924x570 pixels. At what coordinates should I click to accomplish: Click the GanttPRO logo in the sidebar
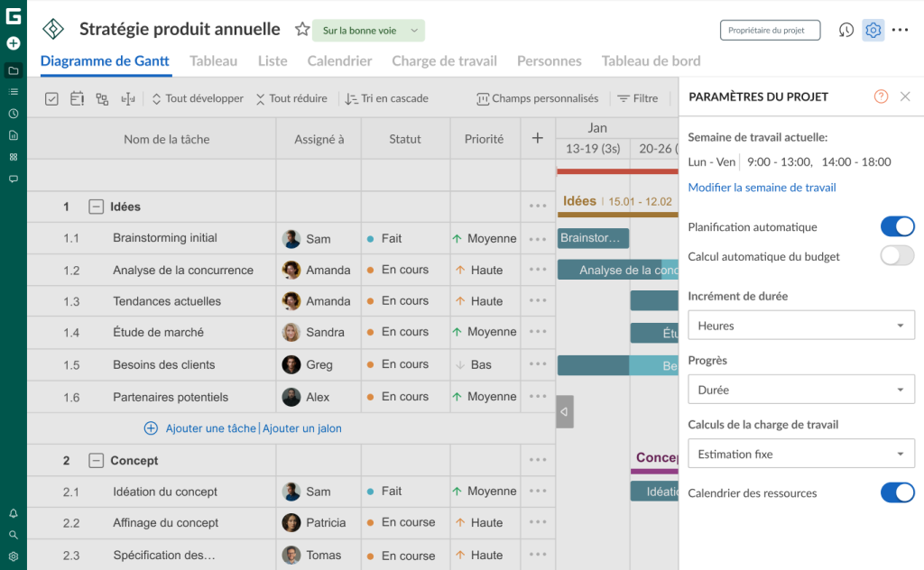[x=13, y=16]
